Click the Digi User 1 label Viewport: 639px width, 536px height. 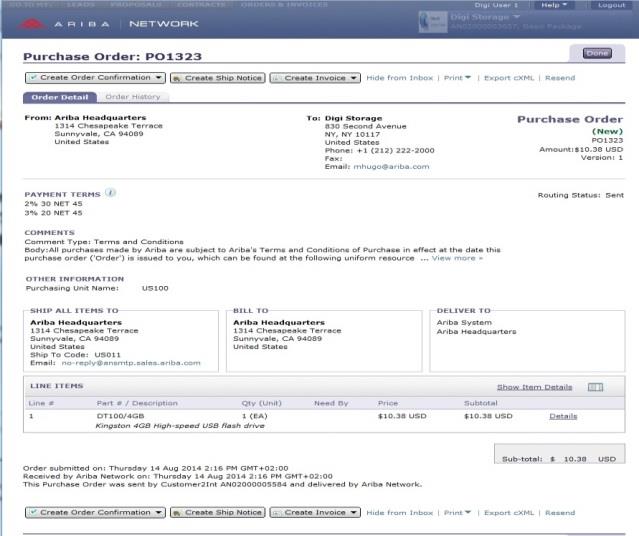496,5
